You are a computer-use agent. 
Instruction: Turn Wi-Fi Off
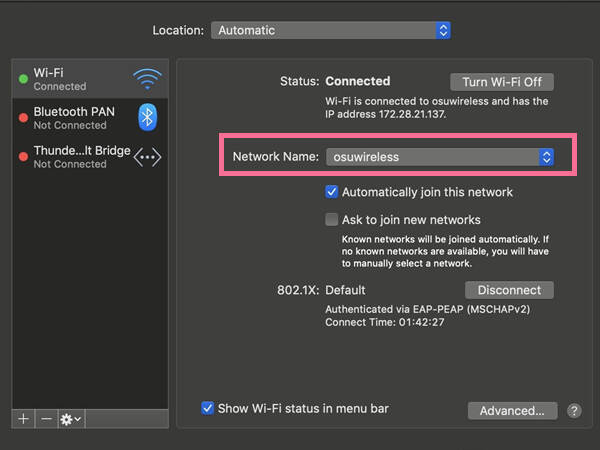point(502,82)
